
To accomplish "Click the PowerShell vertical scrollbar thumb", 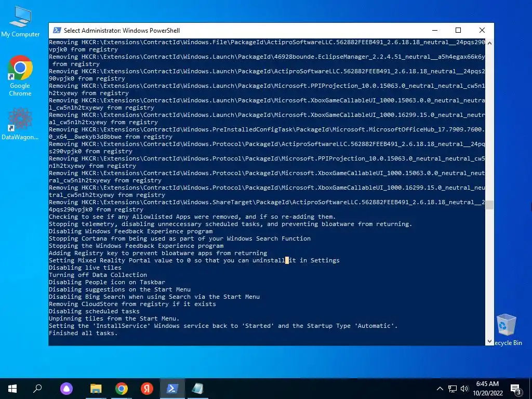I will [x=489, y=205].
